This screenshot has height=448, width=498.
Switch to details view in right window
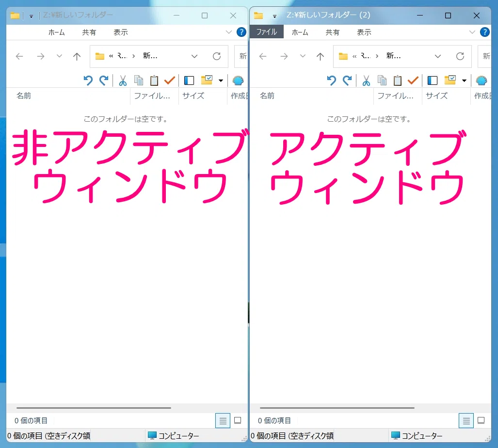pos(466,421)
